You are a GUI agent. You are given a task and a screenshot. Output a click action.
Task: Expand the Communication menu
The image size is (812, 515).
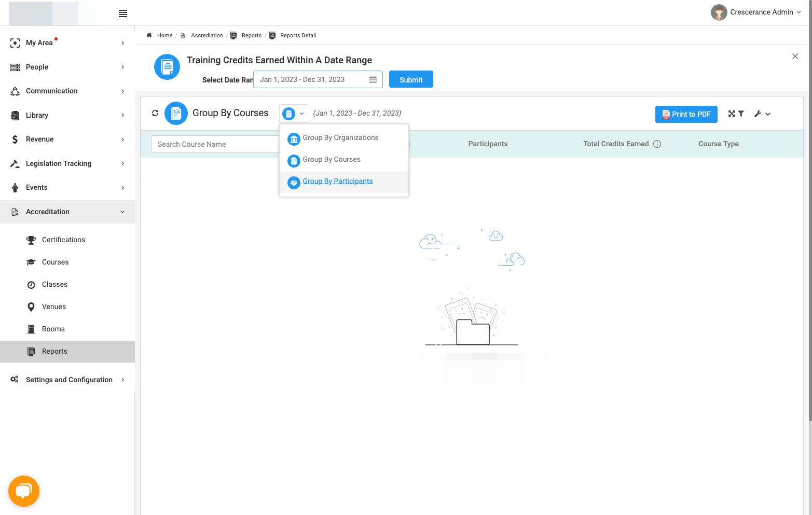(x=67, y=91)
